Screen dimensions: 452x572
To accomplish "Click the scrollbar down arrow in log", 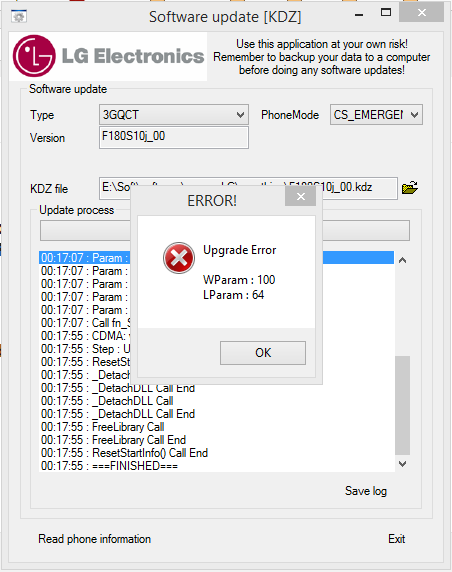I will click(x=402, y=464).
